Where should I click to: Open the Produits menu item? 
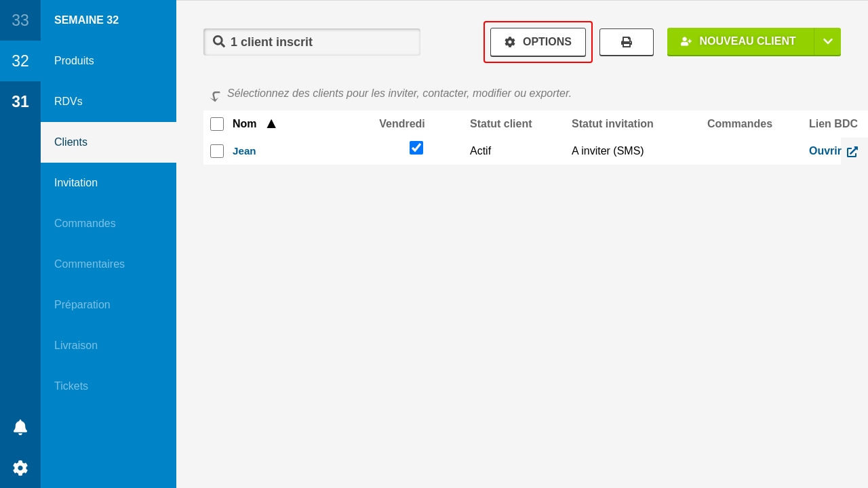(x=74, y=61)
